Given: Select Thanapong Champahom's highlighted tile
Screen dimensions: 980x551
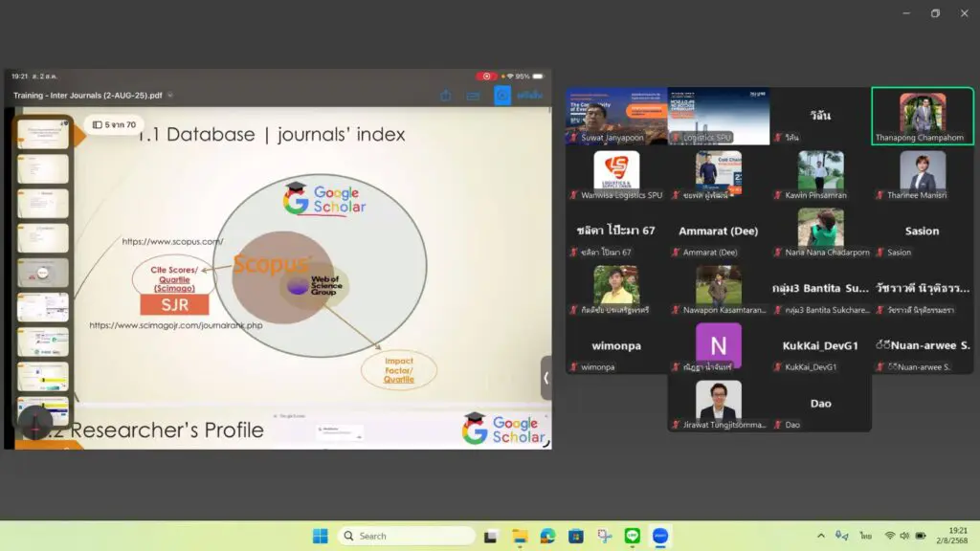Looking at the screenshot, I should coord(923,116).
